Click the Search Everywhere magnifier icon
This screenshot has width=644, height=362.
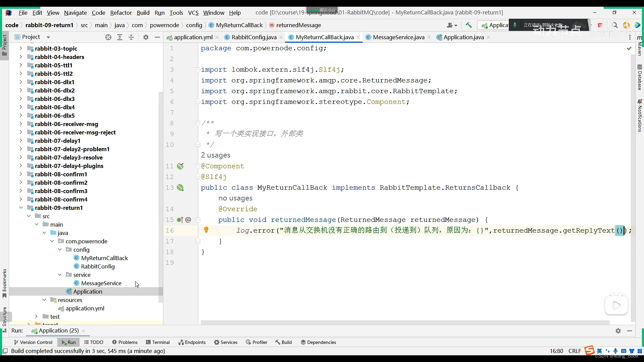615,25
